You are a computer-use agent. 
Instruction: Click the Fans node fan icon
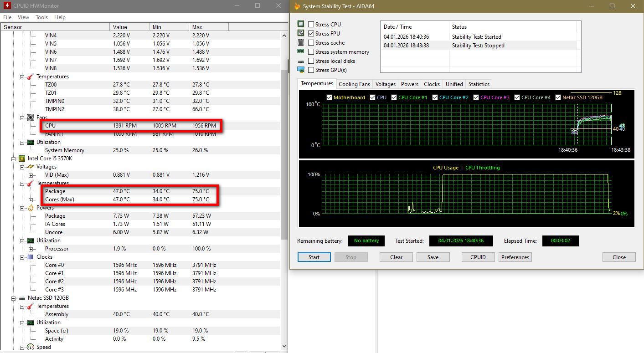[31, 118]
